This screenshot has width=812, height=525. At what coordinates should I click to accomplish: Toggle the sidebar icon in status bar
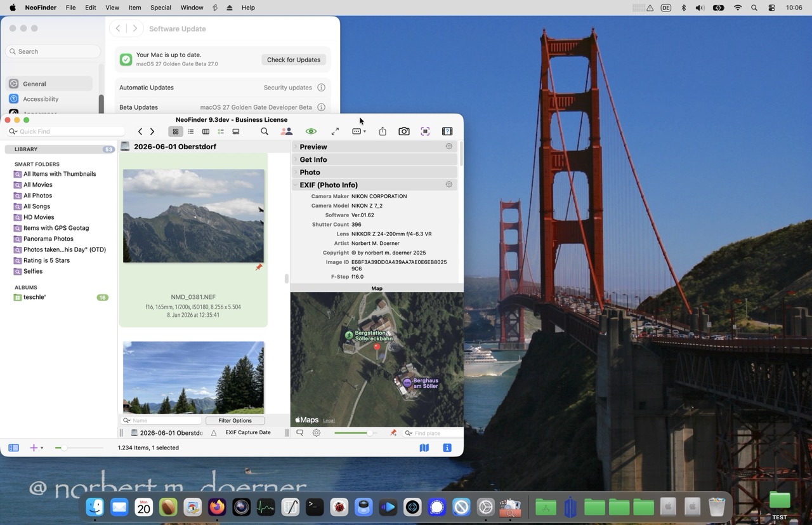[x=13, y=448]
